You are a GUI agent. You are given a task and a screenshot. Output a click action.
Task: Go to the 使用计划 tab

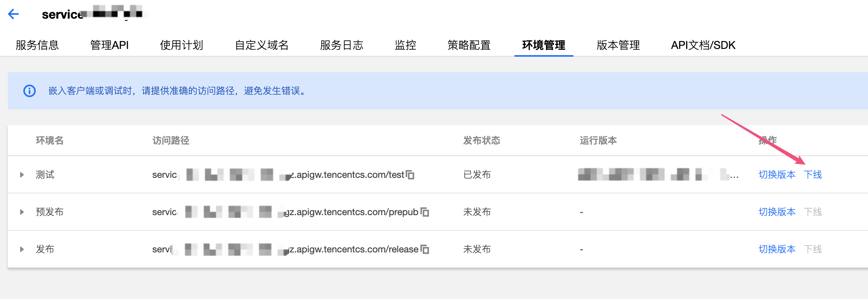coord(181,45)
